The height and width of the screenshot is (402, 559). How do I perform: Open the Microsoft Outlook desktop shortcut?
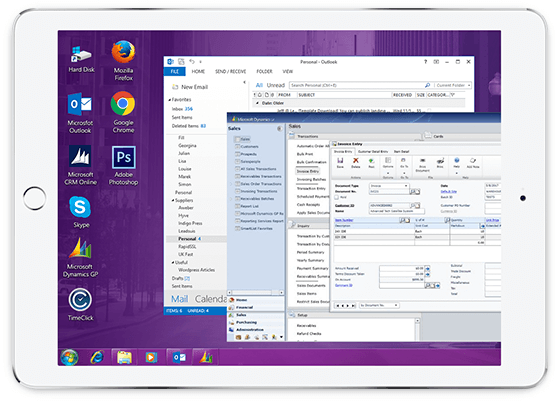[x=80, y=113]
